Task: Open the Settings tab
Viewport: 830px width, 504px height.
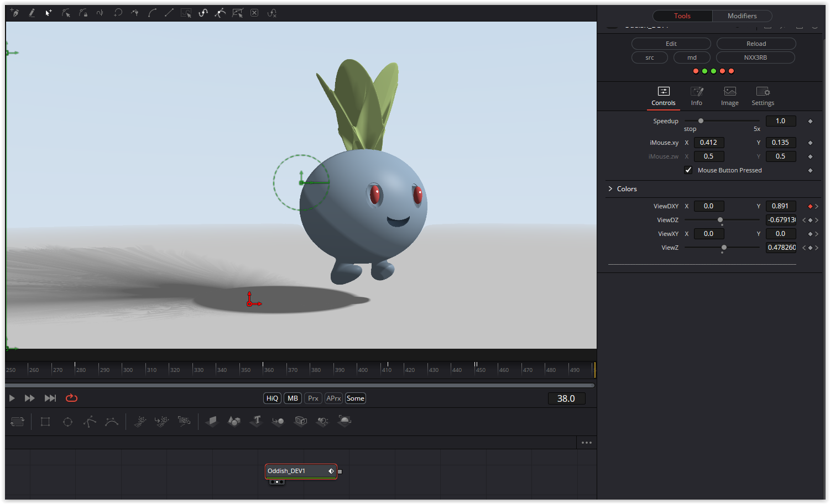Action: point(763,96)
